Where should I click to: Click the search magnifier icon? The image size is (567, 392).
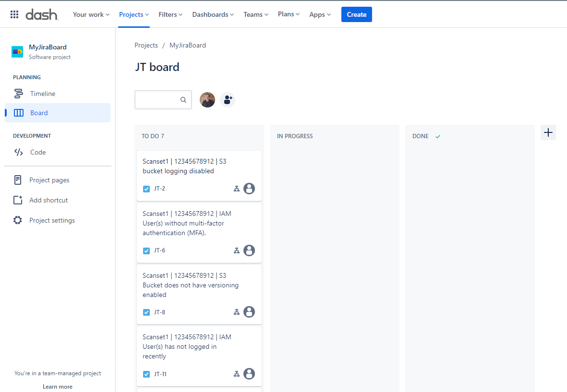coord(183,100)
